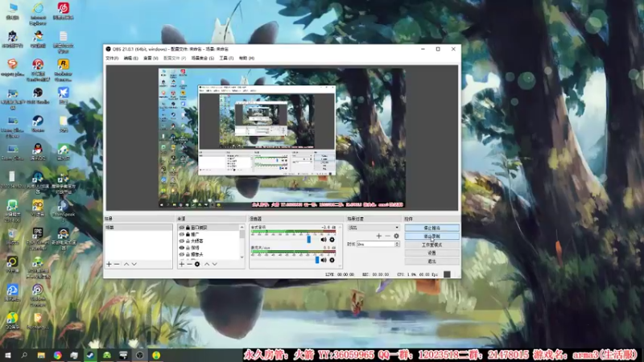The width and height of the screenshot is (644, 362).
Task: Open Desktop Audio gear settings in mixer
Action: [332, 239]
